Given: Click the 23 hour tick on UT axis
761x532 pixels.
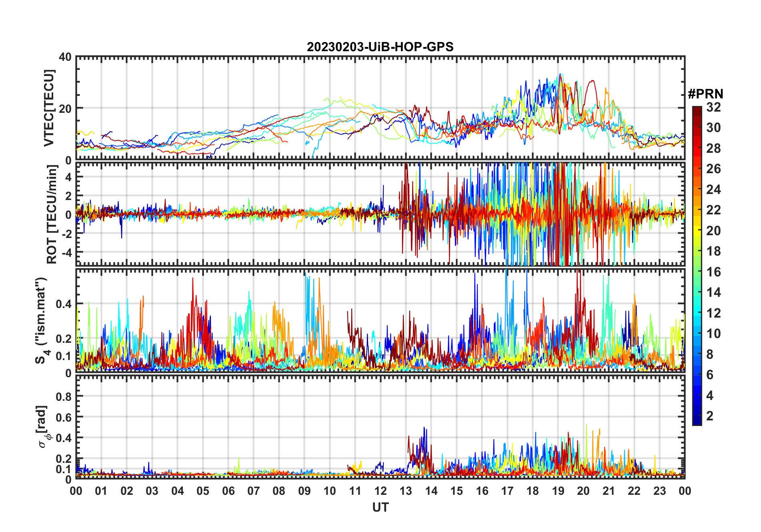Looking at the screenshot, I should 659,491.
